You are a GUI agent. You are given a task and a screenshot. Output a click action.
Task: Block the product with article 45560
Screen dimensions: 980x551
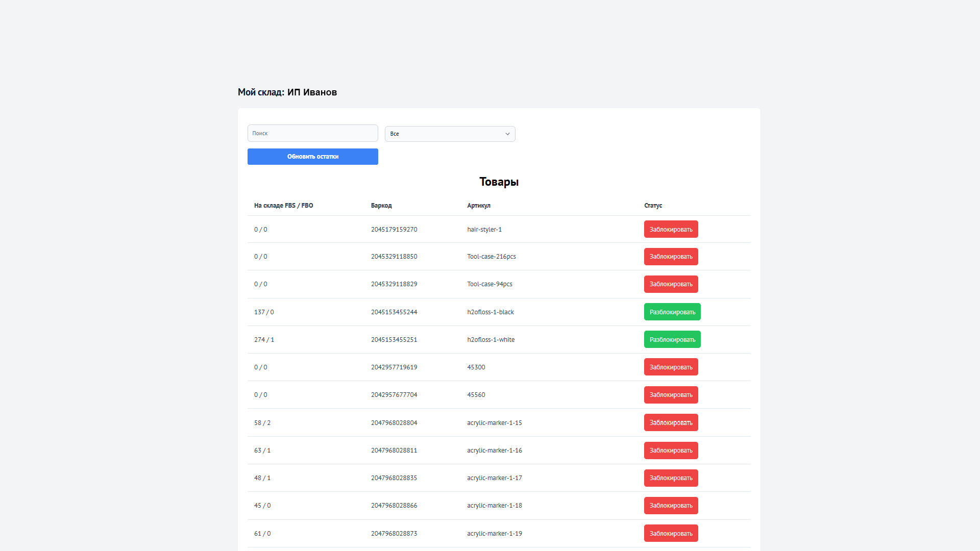671,395
